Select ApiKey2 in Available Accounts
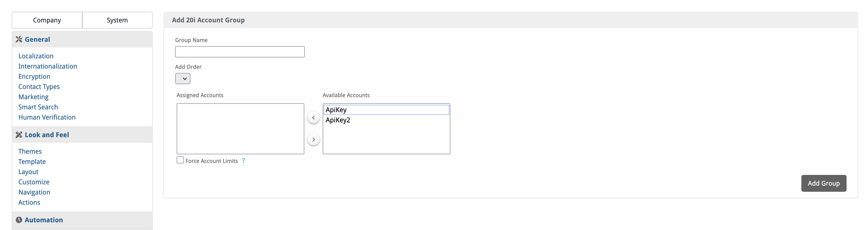The width and height of the screenshot is (868, 230). click(x=386, y=120)
